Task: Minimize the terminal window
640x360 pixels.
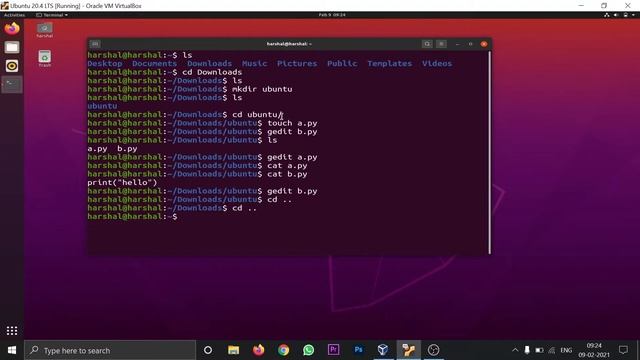Action: 458,44
